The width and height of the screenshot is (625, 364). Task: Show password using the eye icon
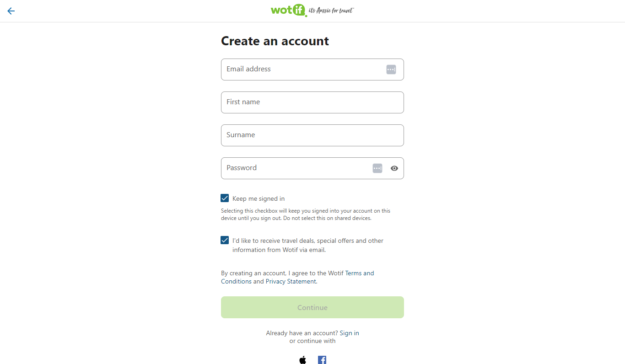tap(394, 168)
